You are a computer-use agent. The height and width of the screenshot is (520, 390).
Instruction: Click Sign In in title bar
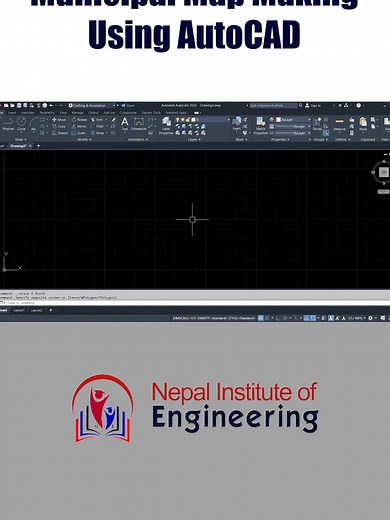tap(313, 105)
